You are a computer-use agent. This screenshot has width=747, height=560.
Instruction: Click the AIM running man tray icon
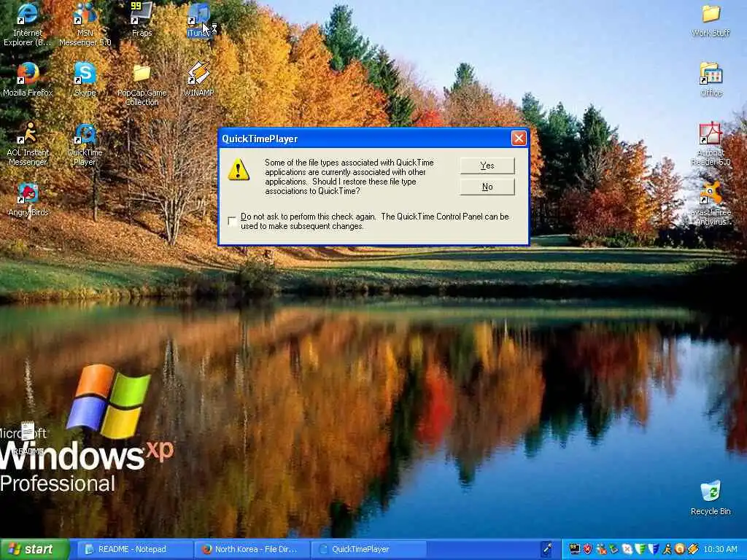click(667, 549)
